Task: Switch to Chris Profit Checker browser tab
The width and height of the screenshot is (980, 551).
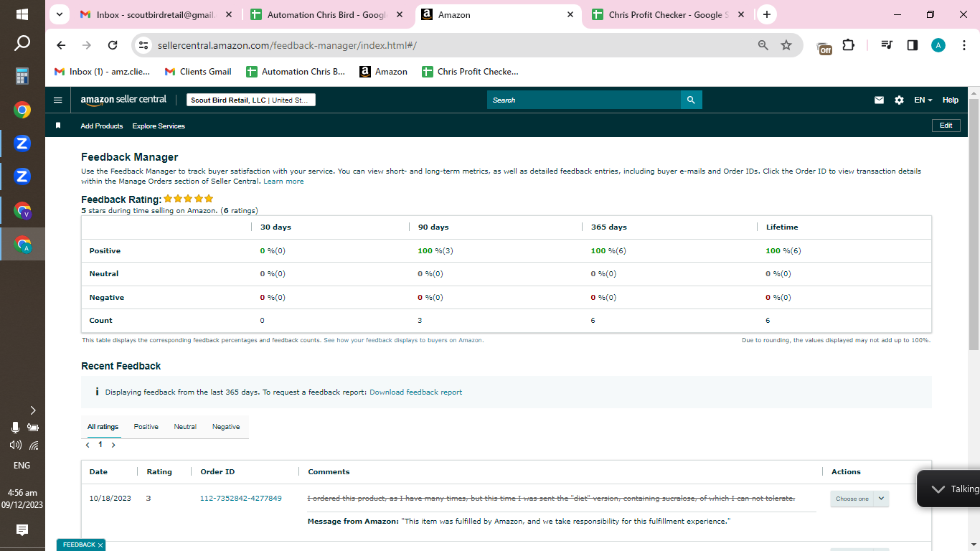Action: click(669, 14)
